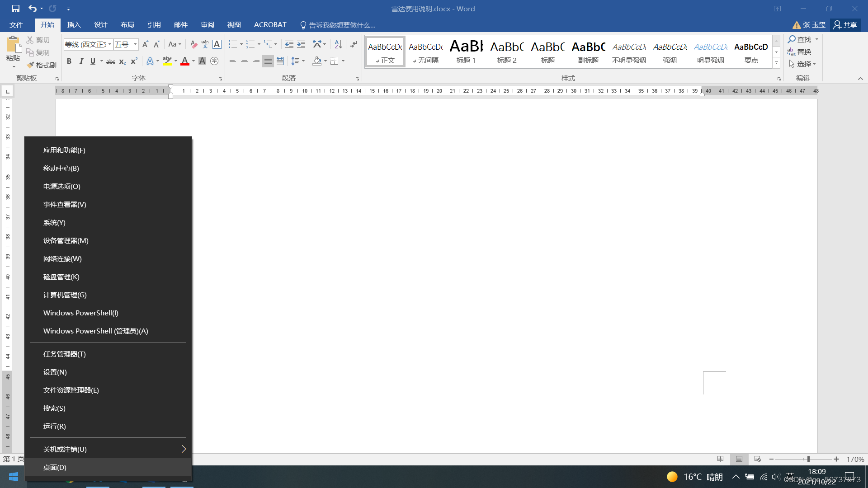This screenshot has width=868, height=488.
Task: Click the sort A-Z icon
Action: (338, 44)
